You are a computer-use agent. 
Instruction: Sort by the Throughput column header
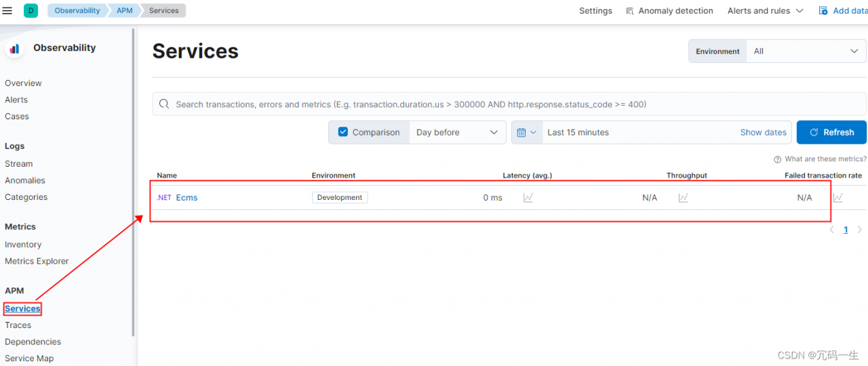[687, 176]
